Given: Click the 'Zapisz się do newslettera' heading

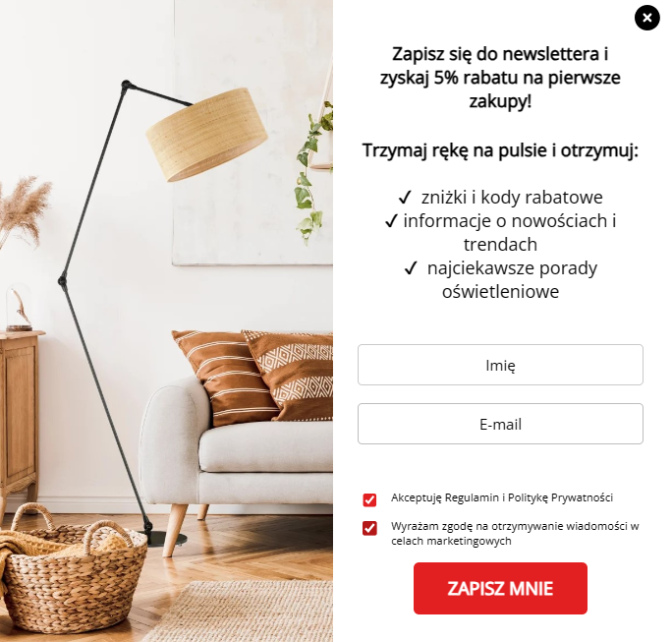Looking at the screenshot, I should point(500,78).
